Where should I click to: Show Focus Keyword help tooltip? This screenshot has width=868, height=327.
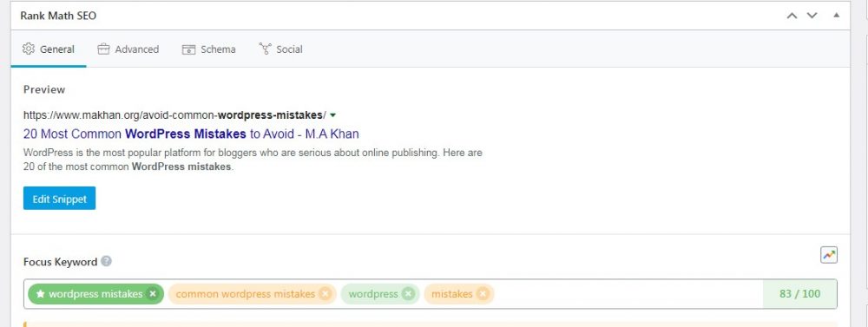[106, 261]
